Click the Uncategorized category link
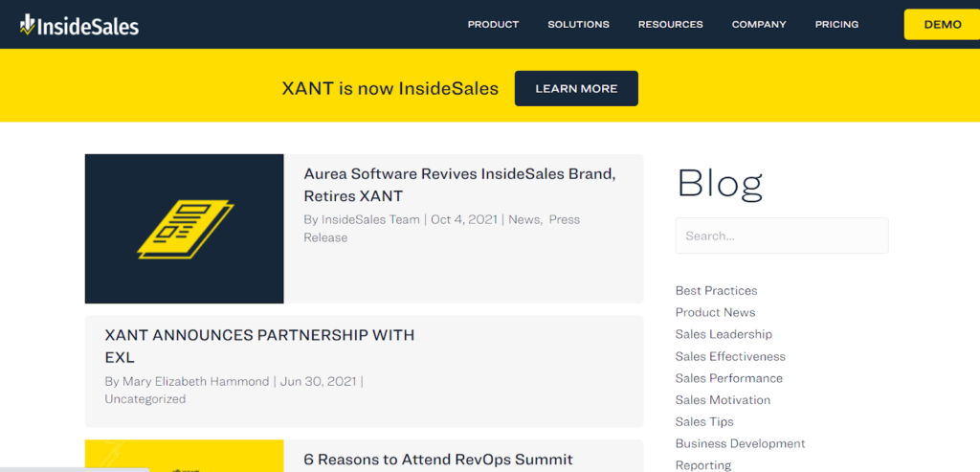Image resolution: width=980 pixels, height=472 pixels. [145, 399]
